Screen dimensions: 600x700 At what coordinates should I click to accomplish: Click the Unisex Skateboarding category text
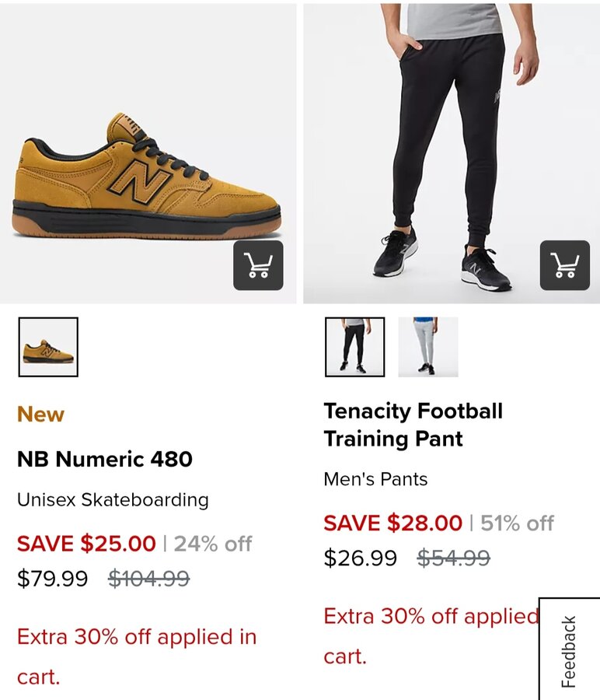(113, 499)
